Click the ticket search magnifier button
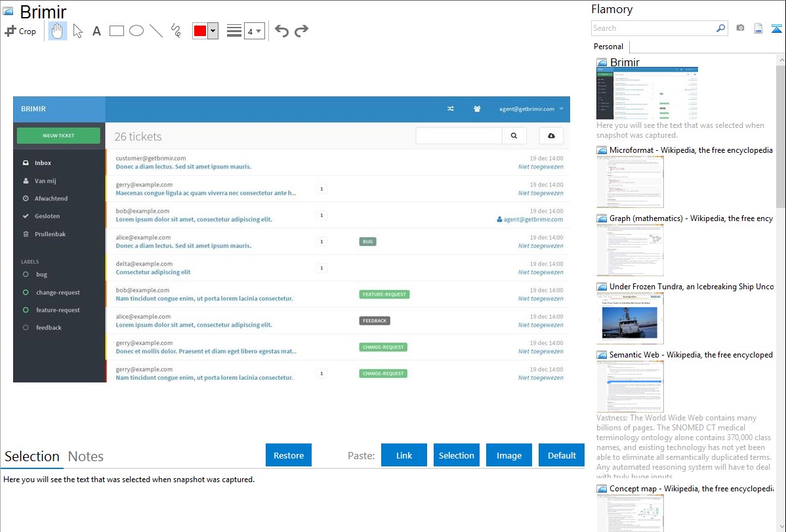 (514, 136)
